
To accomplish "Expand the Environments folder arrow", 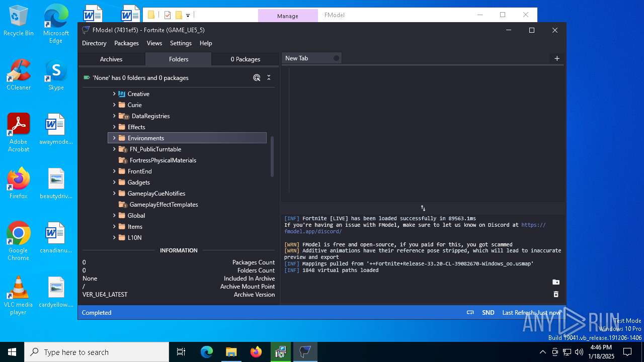I will click(114, 138).
